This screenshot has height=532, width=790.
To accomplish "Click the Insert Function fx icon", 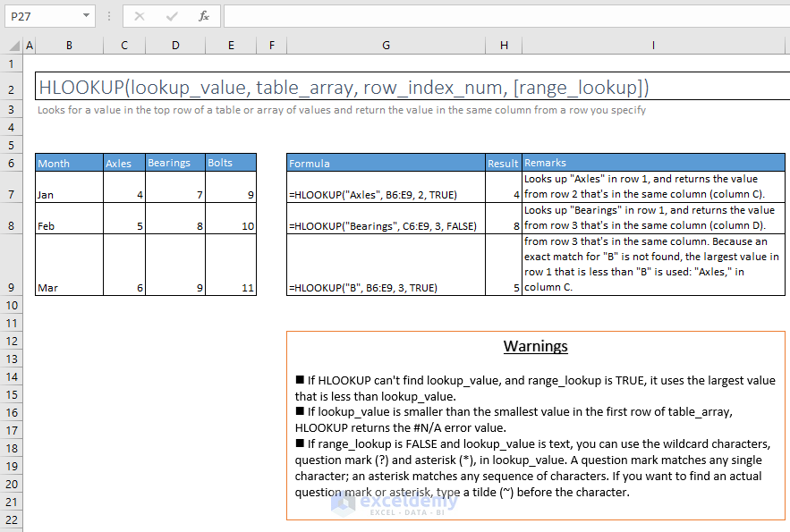I will (204, 16).
